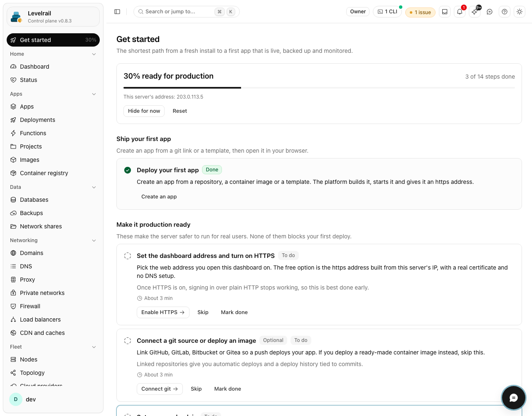Open Functions page
The image size is (532, 416).
click(x=53, y=133)
